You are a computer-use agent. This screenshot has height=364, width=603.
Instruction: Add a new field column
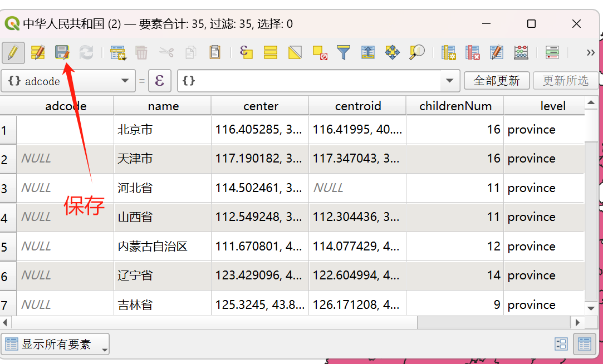(448, 52)
